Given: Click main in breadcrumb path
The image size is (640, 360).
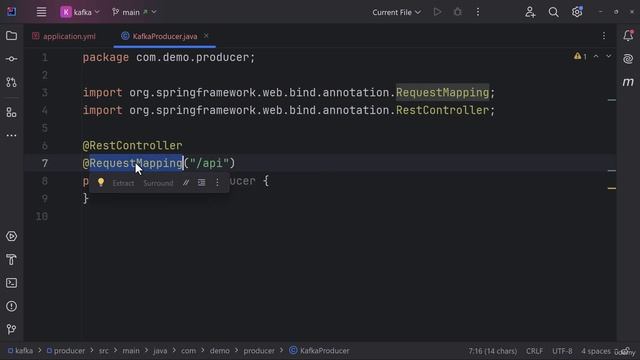Looking at the screenshot, I should [x=131, y=351].
